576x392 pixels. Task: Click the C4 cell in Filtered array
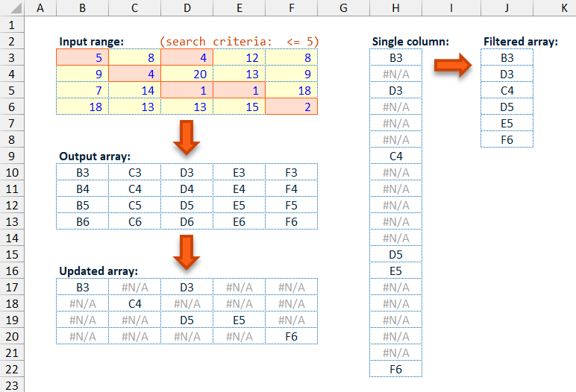(507, 90)
